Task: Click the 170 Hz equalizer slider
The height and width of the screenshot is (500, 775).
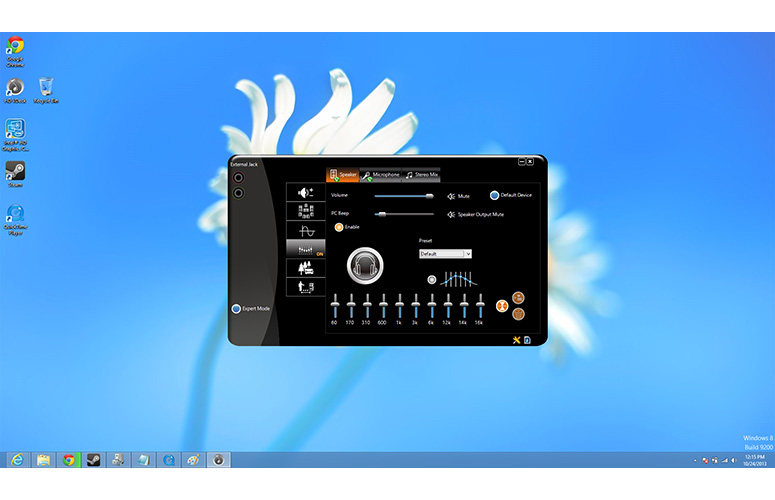Action: point(351,306)
